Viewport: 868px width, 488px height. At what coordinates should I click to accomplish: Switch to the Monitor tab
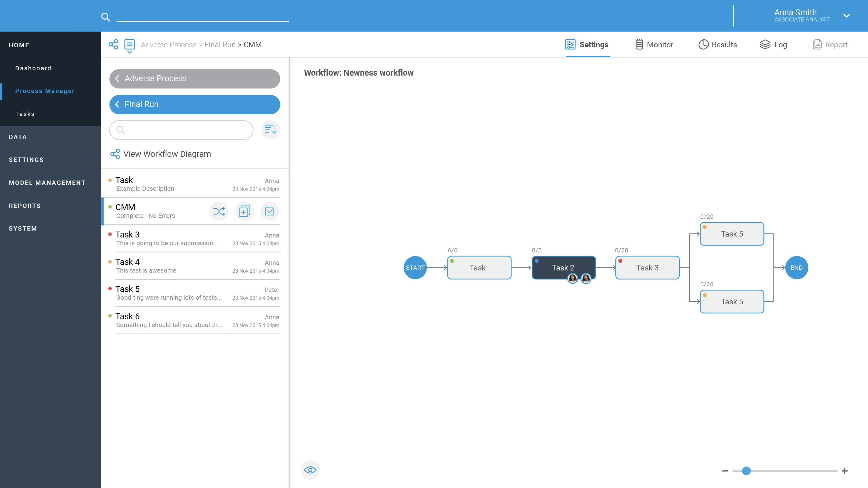coord(654,45)
